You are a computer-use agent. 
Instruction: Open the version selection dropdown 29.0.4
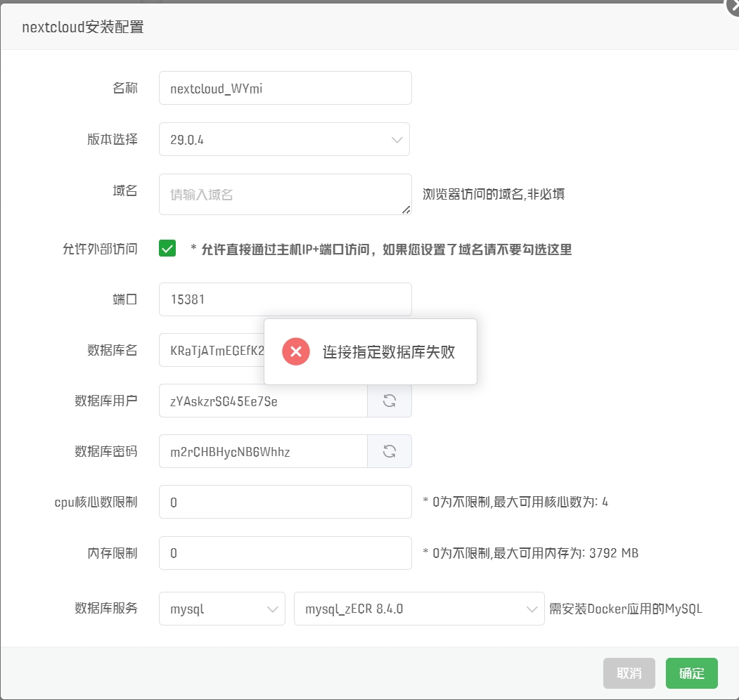click(x=284, y=139)
